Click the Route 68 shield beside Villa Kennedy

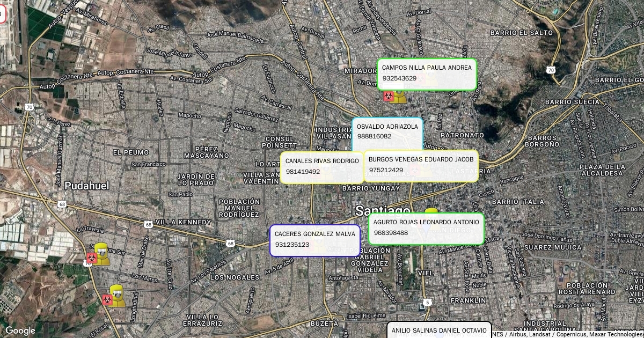point(148,224)
